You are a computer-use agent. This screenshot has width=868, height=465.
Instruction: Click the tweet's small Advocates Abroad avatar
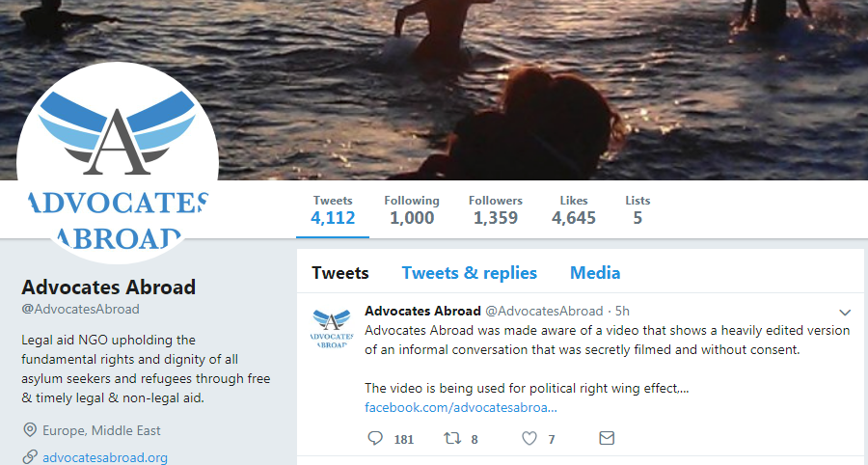331,328
